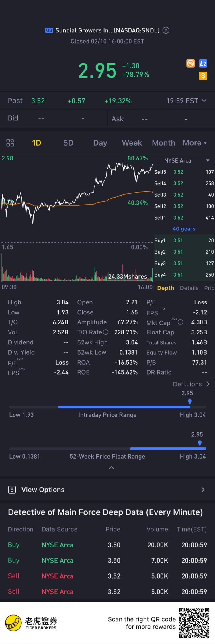Select the Week chart tab
The height and width of the screenshot is (644, 215).
pyautogui.click(x=132, y=143)
